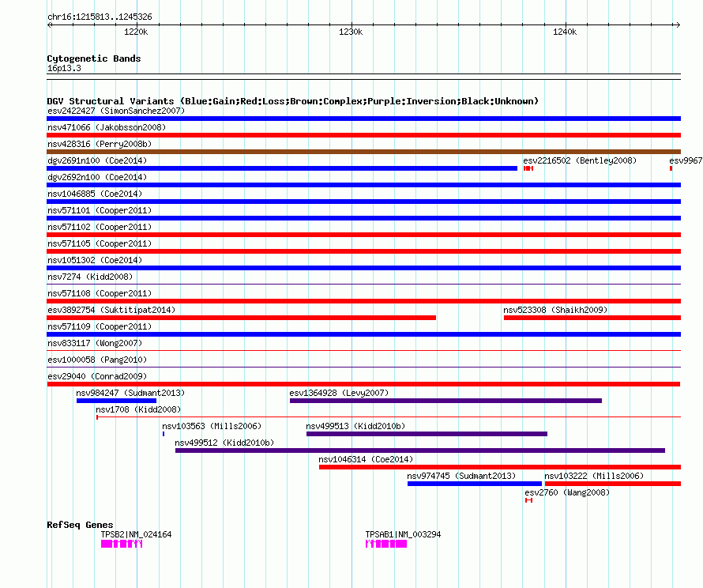
Task: Select the nsv523308 (Shaikh2009) label
Action: coord(555,310)
